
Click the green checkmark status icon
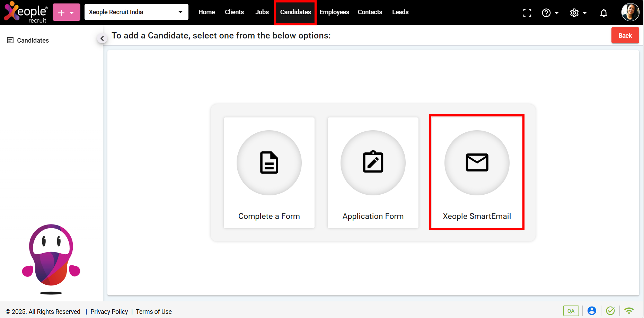[x=610, y=311]
